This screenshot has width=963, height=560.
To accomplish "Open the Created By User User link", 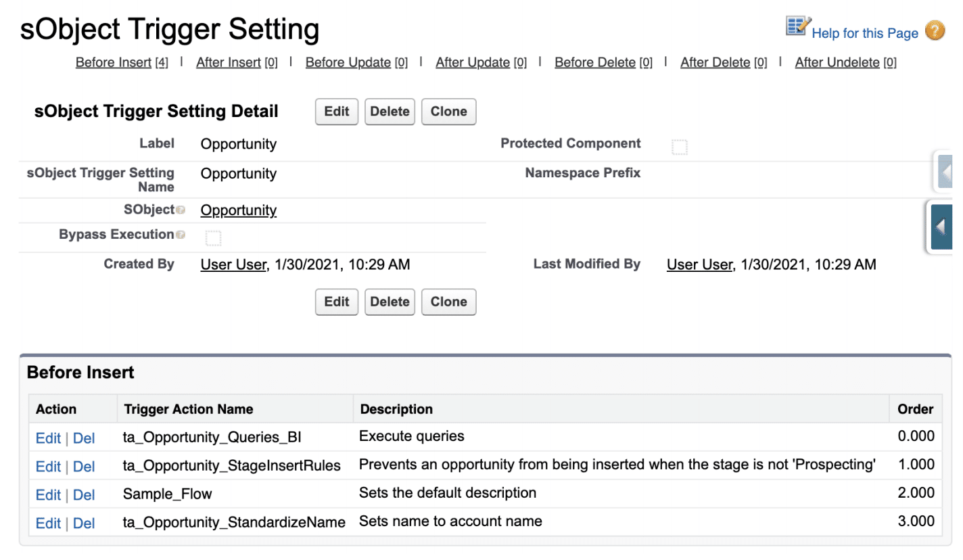I will pos(233,264).
